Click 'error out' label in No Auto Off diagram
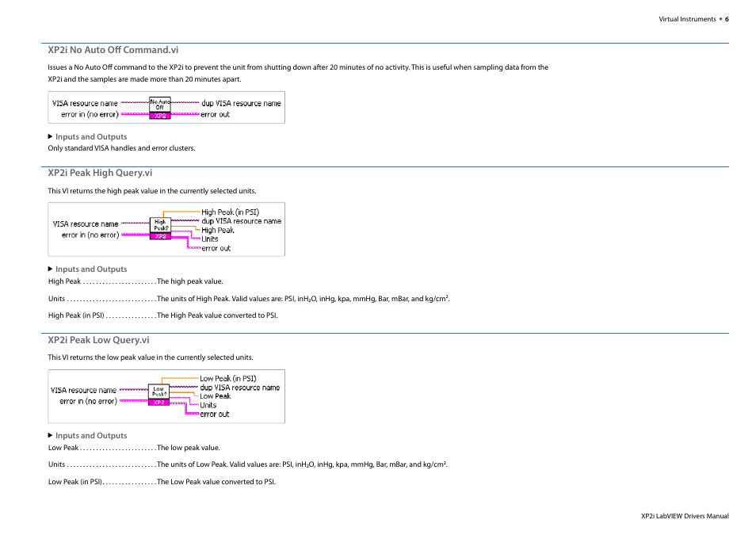This screenshot has height=535, width=756. click(215, 114)
